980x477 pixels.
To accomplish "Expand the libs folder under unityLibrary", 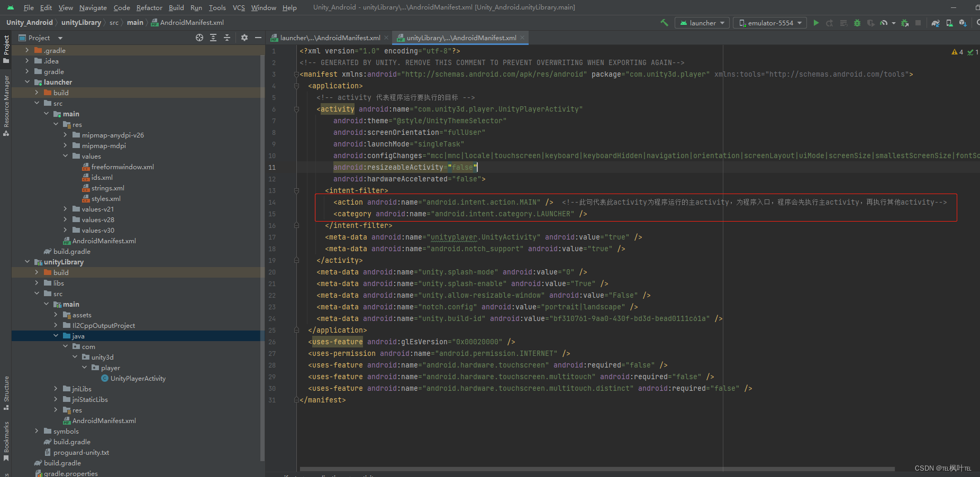I will 36,283.
